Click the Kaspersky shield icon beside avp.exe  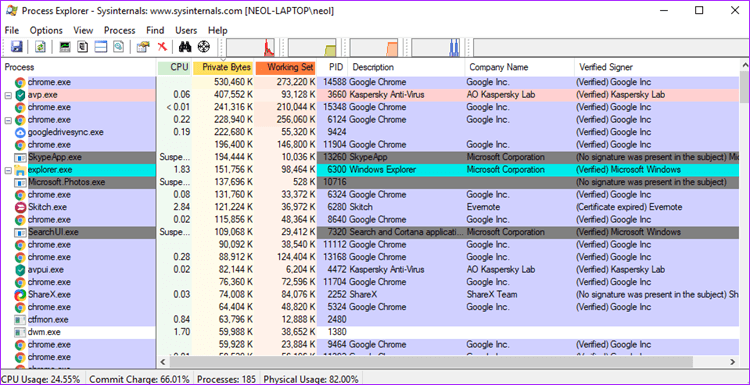20,95
